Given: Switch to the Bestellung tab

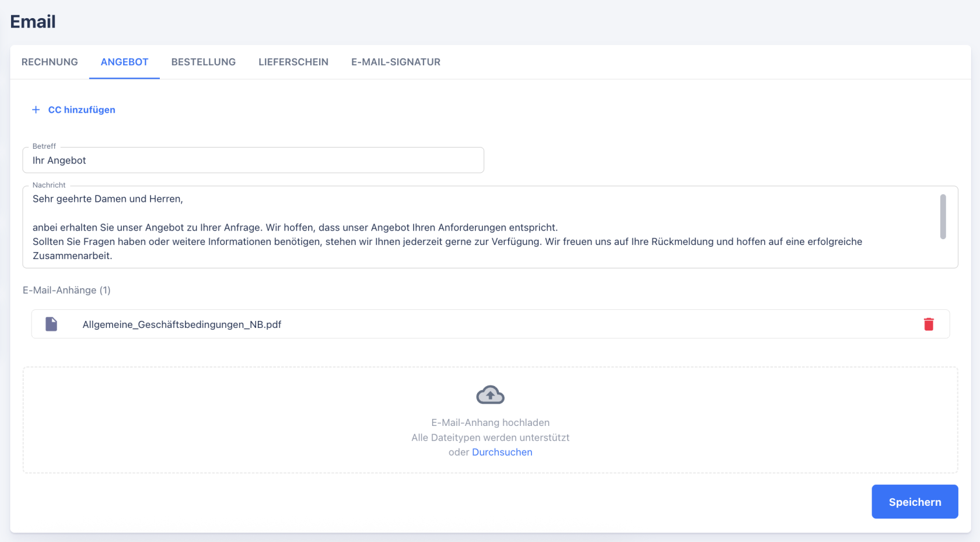Looking at the screenshot, I should pos(203,62).
